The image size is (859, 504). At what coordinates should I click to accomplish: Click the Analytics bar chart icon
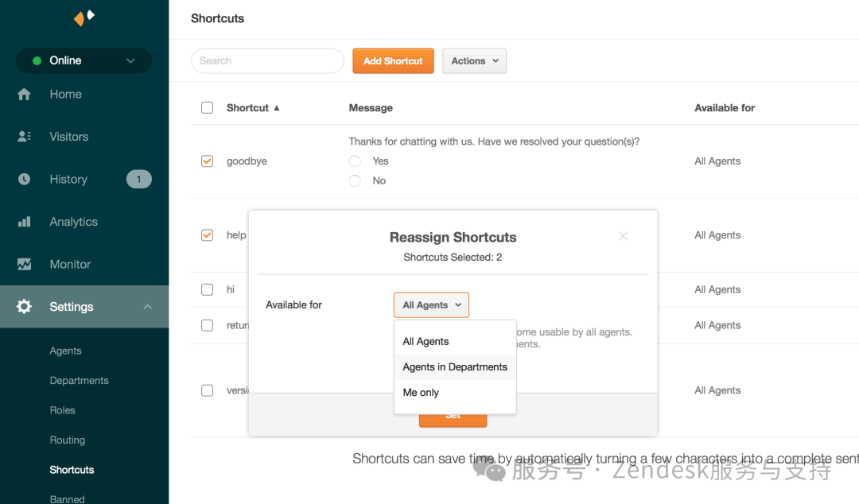pyautogui.click(x=25, y=222)
